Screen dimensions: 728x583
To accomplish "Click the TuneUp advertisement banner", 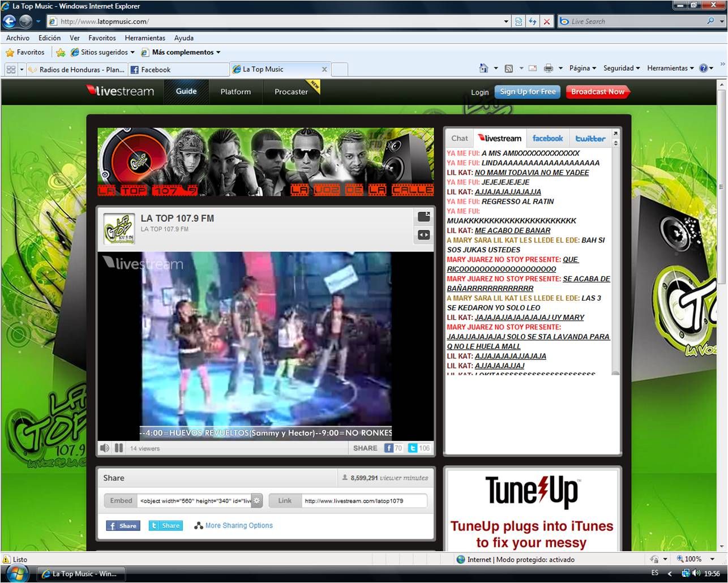I will click(532, 511).
